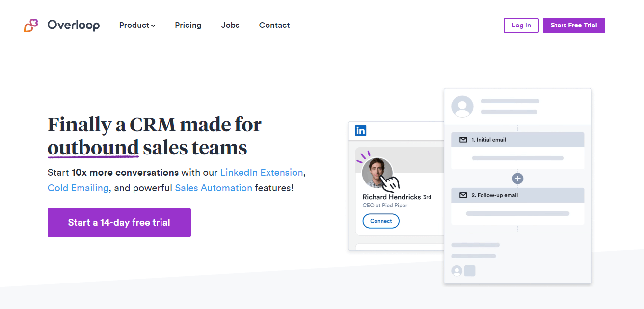Open the Sales Automation link
Image resolution: width=644 pixels, height=309 pixels.
coord(214,188)
